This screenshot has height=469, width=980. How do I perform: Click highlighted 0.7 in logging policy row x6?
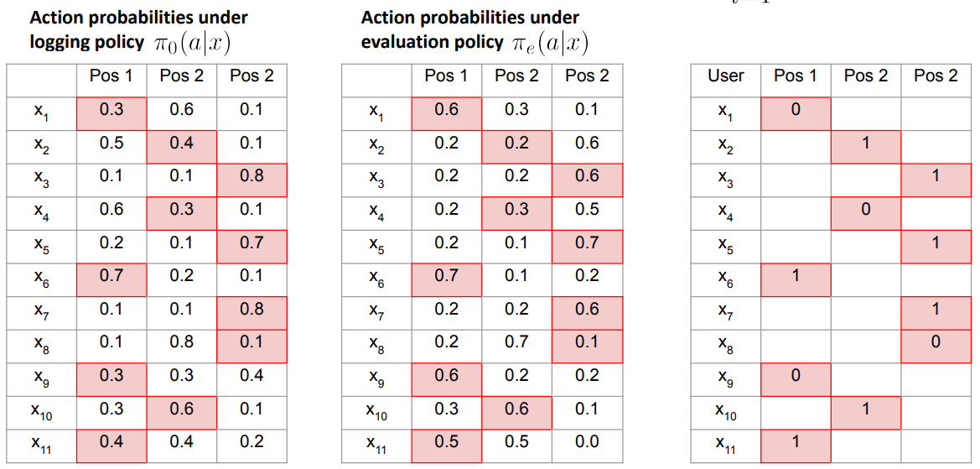111,276
